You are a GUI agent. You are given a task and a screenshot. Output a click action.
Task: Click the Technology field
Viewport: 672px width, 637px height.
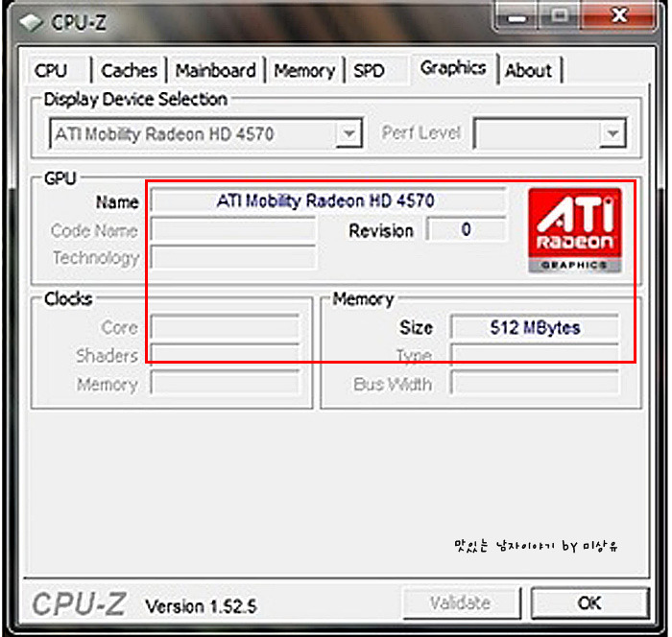233,257
